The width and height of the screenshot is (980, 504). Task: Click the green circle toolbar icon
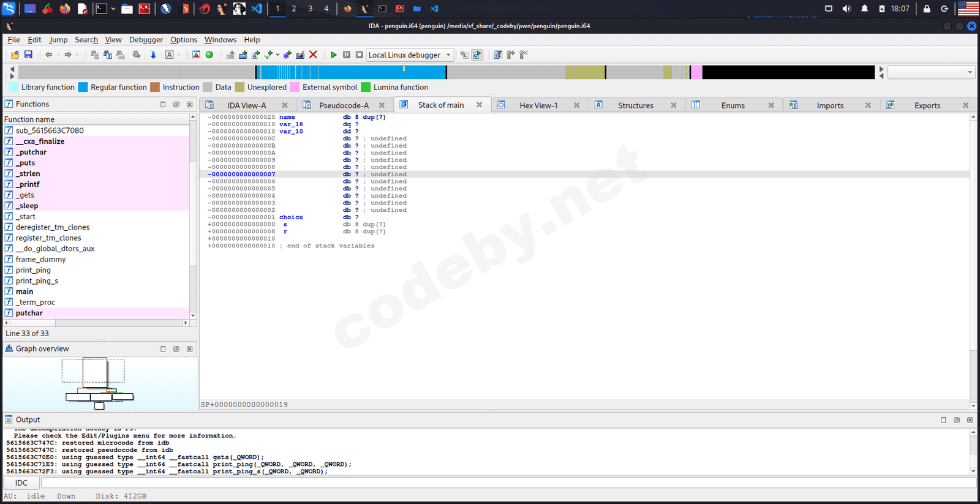209,55
